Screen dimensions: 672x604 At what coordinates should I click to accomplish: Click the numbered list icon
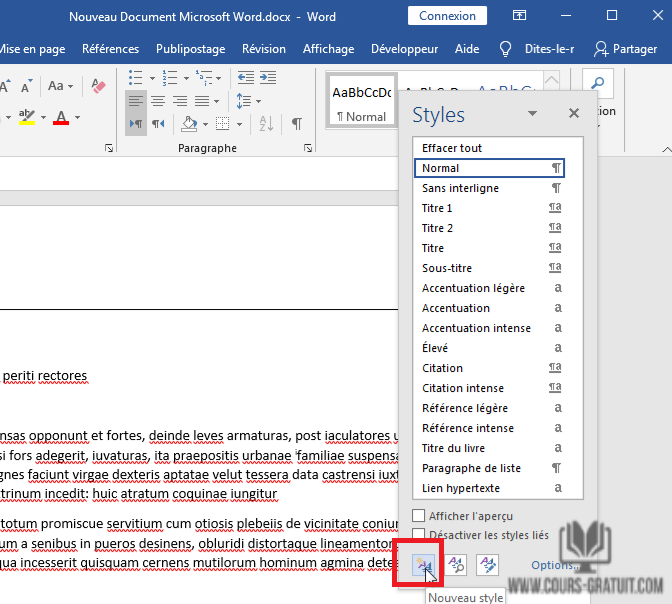170,78
